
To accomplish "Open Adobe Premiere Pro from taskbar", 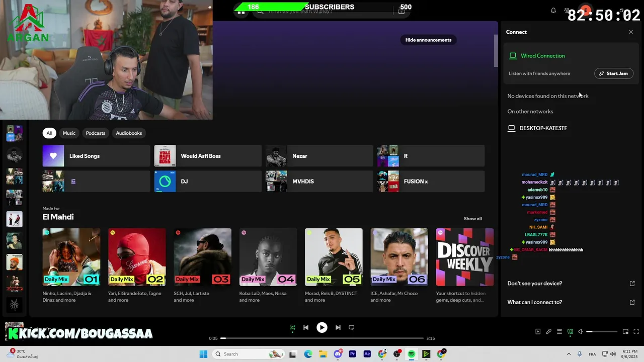I will 352,354.
